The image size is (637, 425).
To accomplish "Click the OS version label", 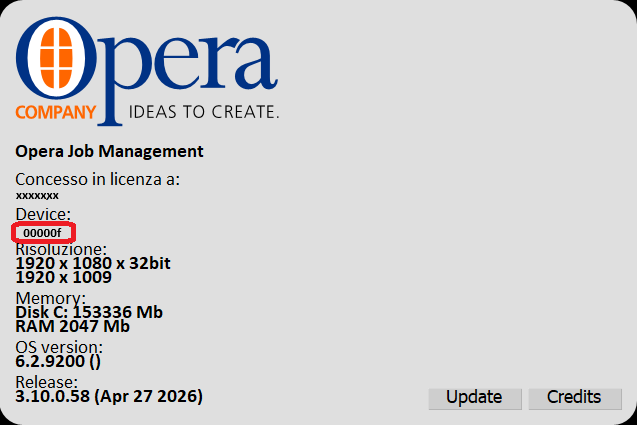I will [59, 347].
